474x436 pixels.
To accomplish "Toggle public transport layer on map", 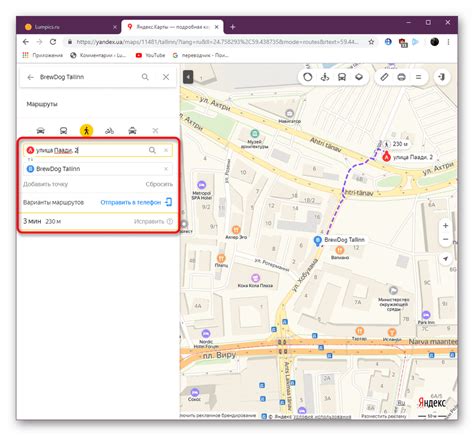I will tap(342, 77).
